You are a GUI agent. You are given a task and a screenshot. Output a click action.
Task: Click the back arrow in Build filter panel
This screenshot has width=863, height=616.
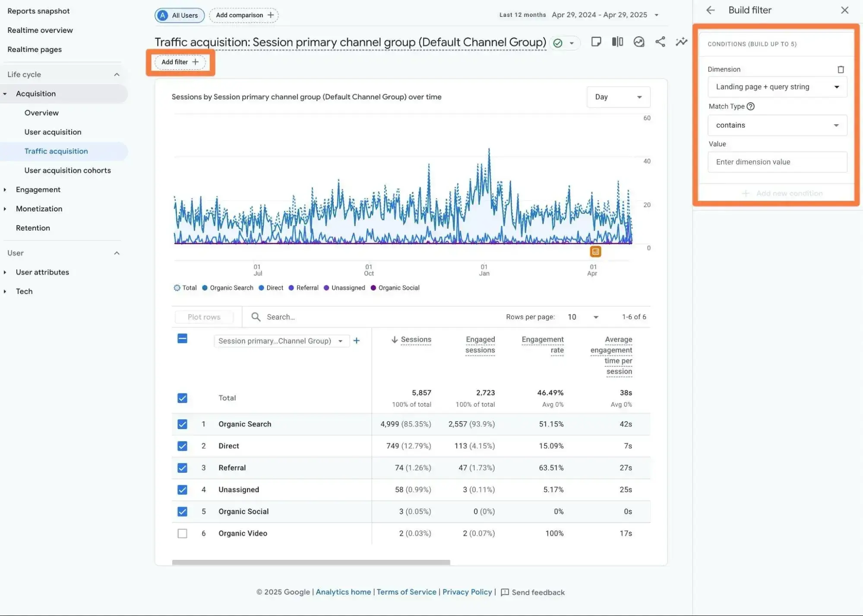[x=710, y=10]
